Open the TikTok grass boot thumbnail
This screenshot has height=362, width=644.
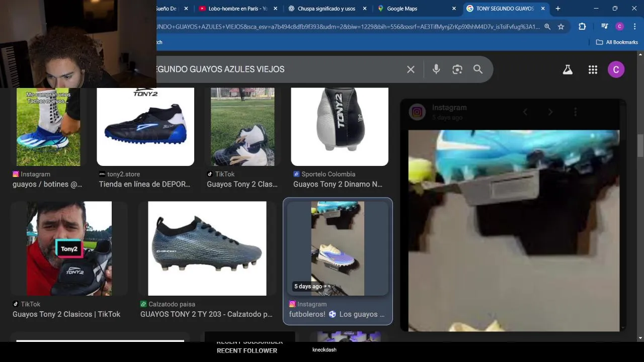point(243,127)
